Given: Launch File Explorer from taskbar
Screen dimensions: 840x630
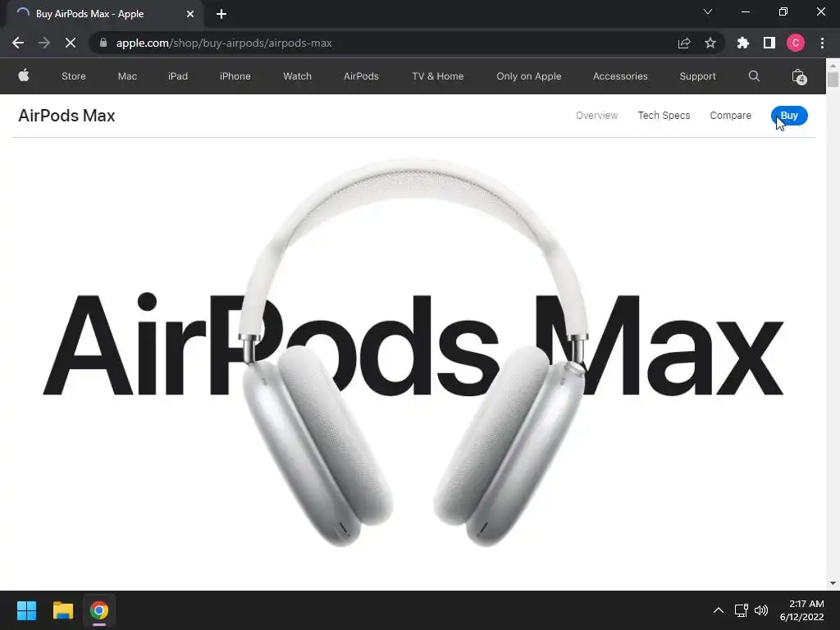Looking at the screenshot, I should (62, 610).
